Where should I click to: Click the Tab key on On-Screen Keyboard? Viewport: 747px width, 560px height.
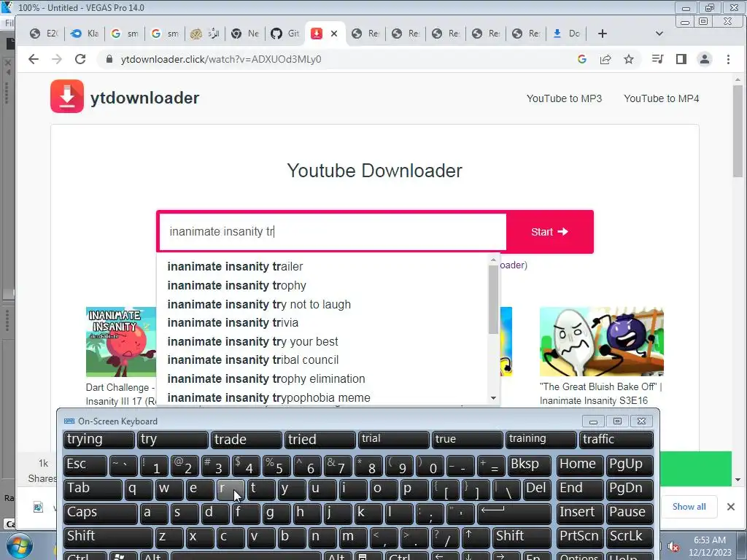tap(93, 489)
